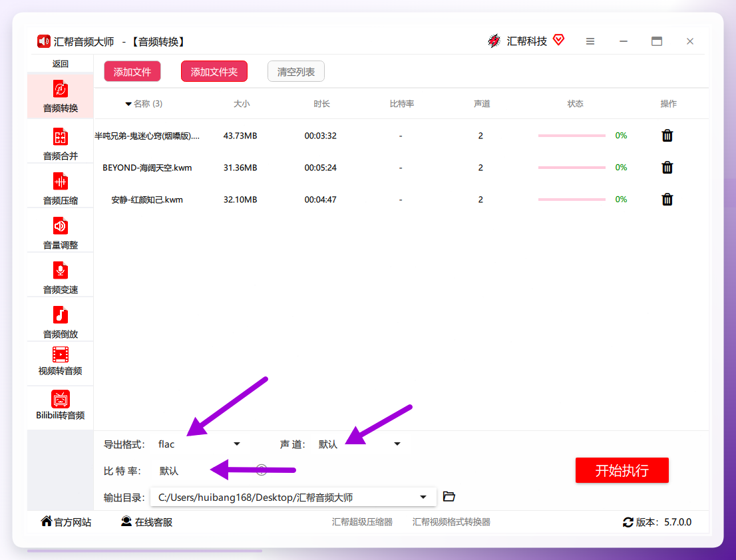This screenshot has height=560, width=736.
Task: Open the hamburger menu in title bar
Action: (590, 41)
